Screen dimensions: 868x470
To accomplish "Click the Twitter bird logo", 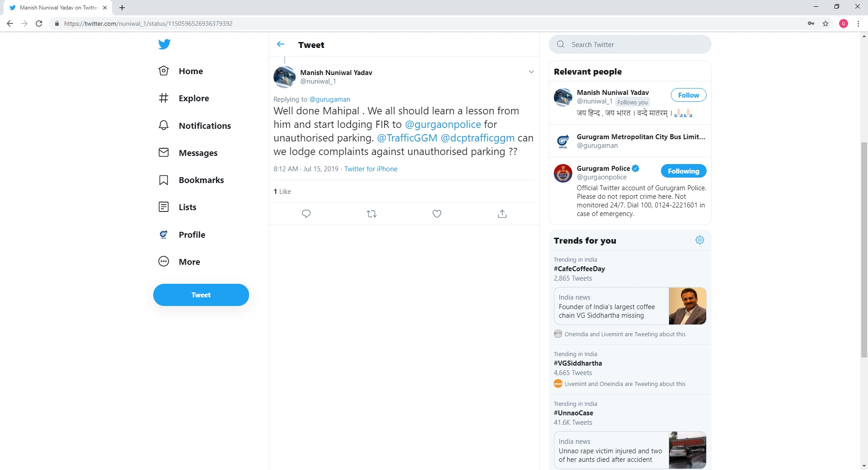I will [x=164, y=44].
